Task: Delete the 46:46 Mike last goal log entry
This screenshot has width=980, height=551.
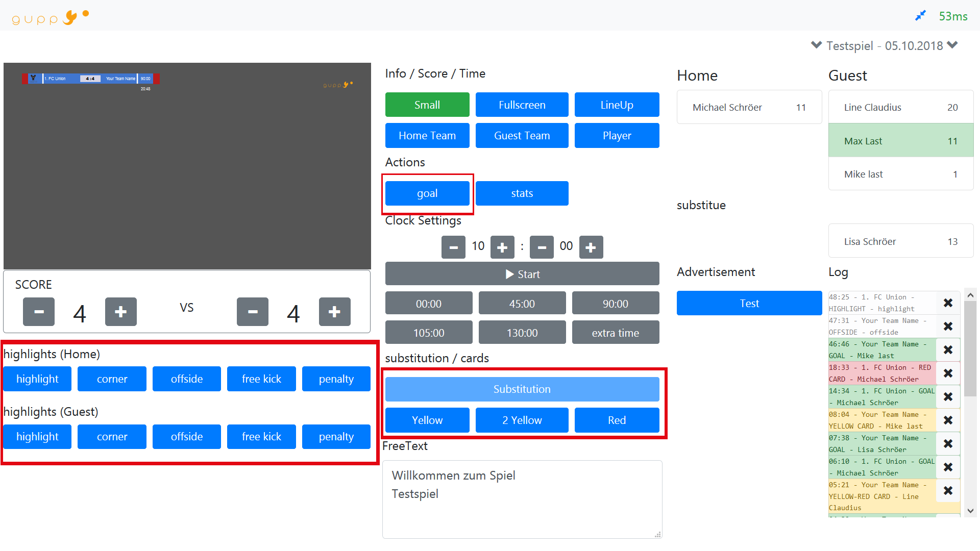Action: click(948, 350)
